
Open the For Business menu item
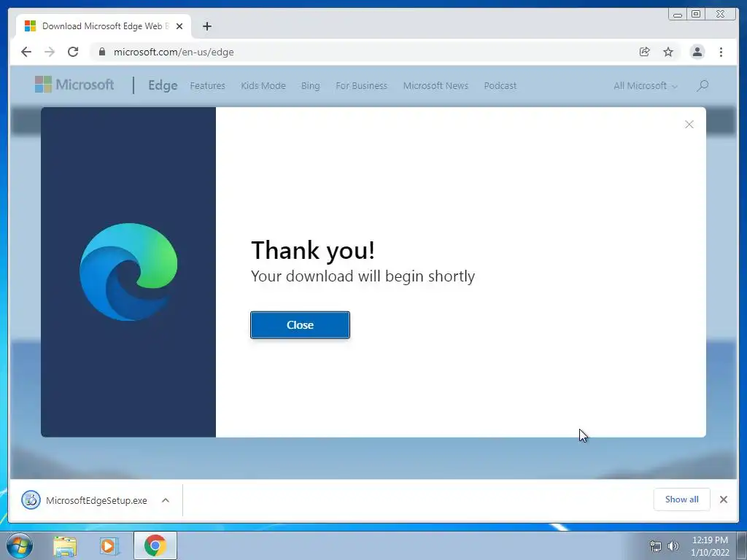(x=361, y=86)
